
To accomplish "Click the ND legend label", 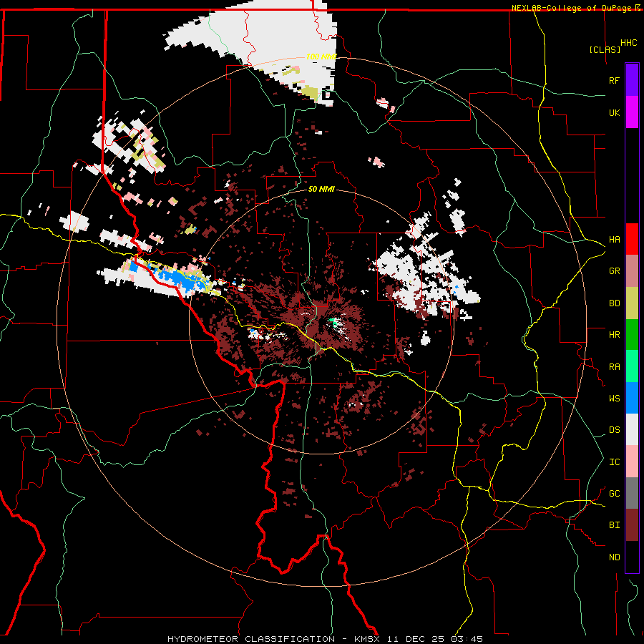I will (x=614, y=557).
